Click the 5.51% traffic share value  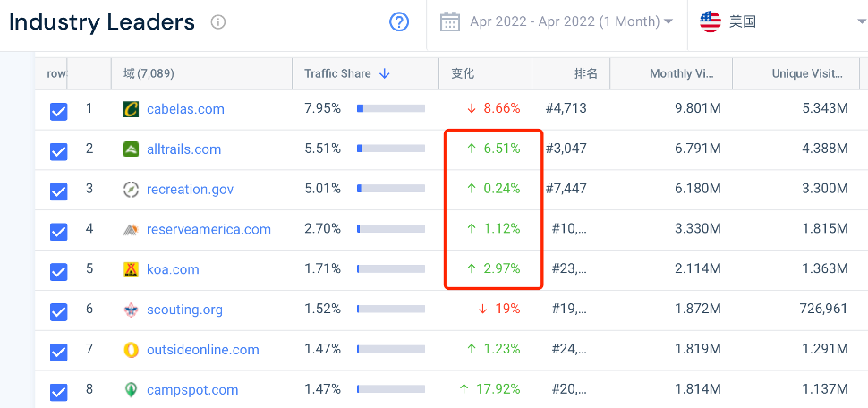(x=323, y=149)
